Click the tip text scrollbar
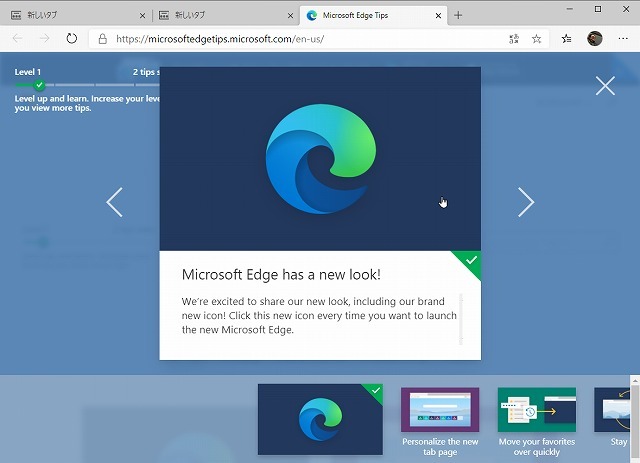This screenshot has height=463, width=640. (461, 319)
